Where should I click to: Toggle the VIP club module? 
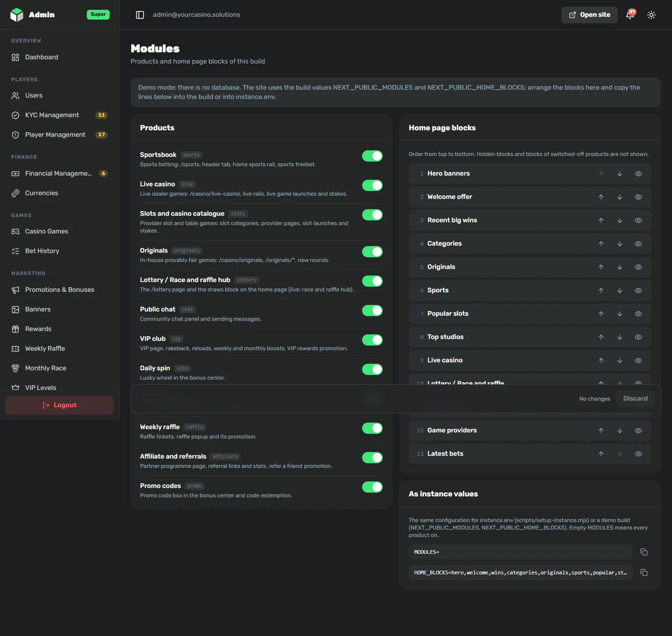tap(372, 340)
